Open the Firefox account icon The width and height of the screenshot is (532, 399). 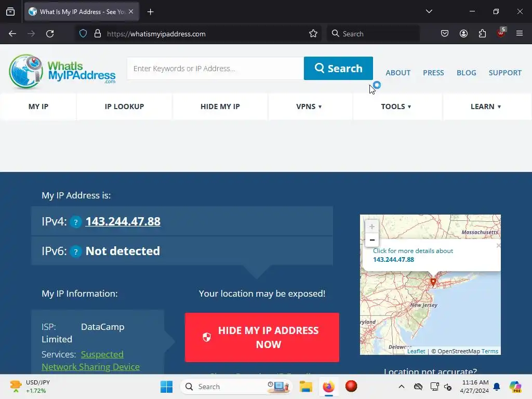[x=463, y=34]
